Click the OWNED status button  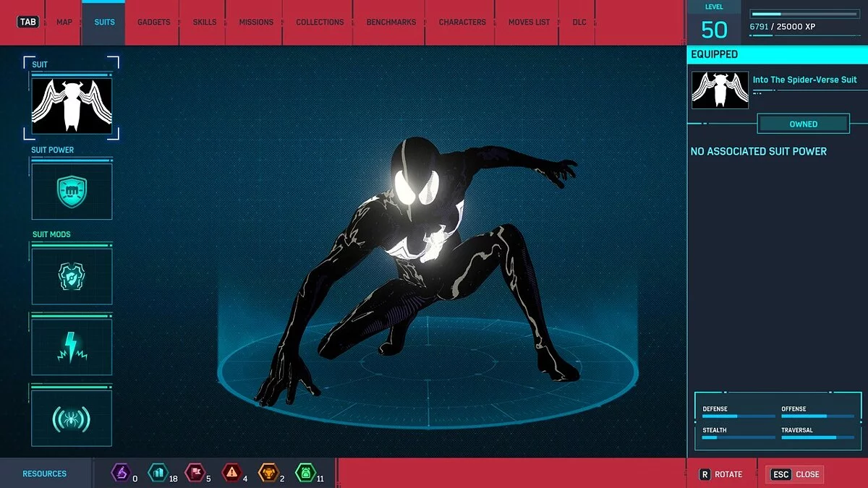[803, 124]
